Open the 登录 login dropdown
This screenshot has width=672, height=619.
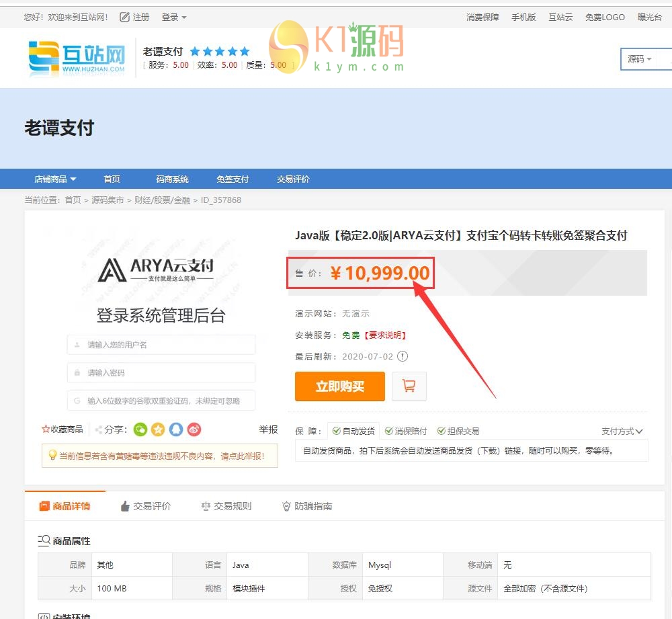coord(173,17)
